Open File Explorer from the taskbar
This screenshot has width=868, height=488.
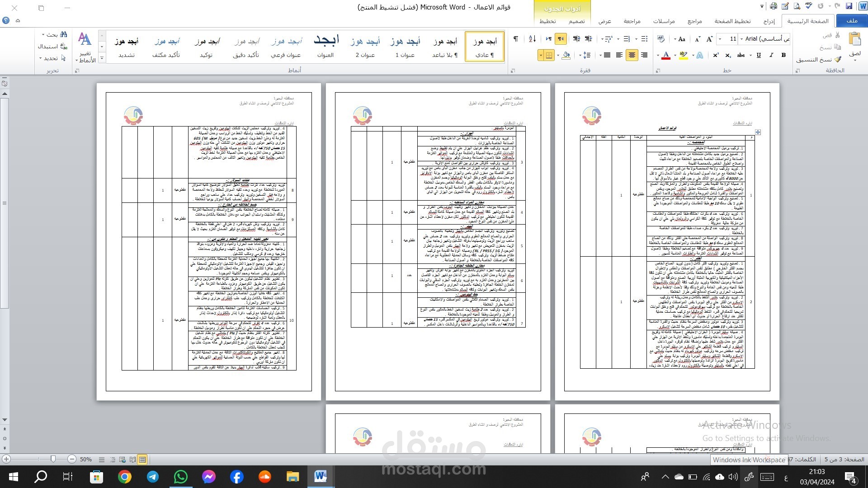click(292, 477)
